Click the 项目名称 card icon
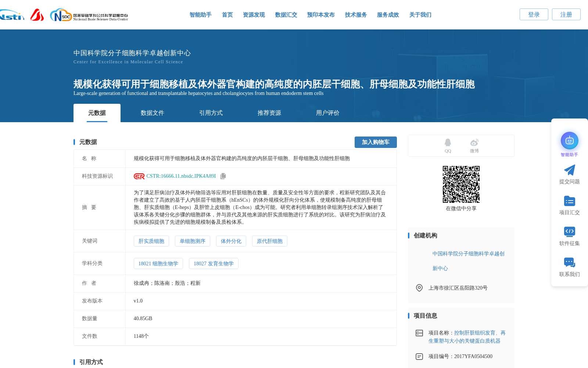588x368 pixels. [x=419, y=333]
